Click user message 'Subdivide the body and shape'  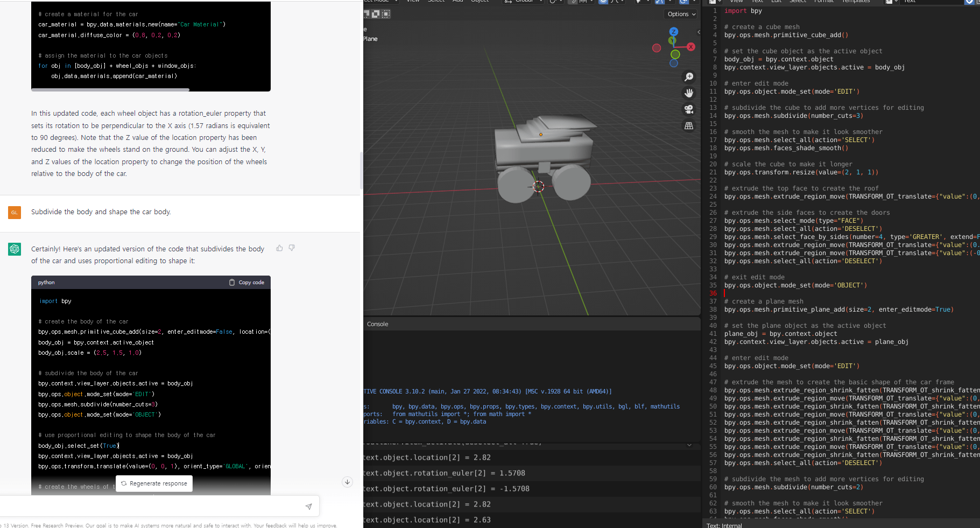click(101, 212)
